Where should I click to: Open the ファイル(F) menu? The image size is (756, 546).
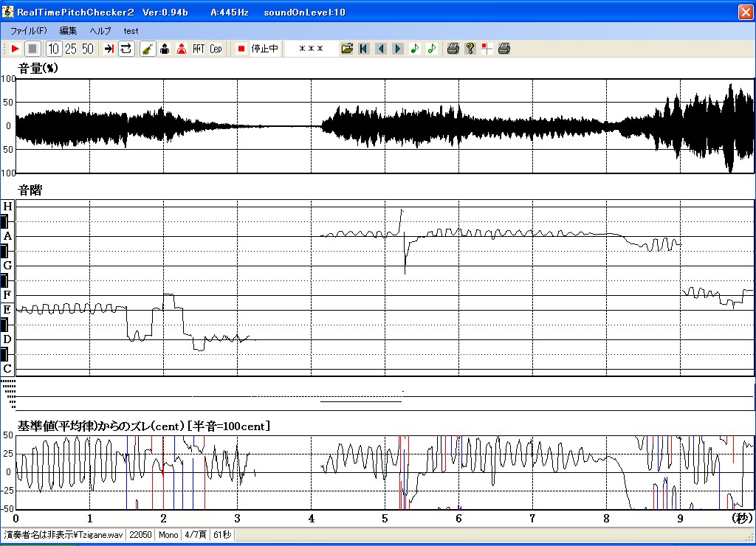(x=29, y=31)
